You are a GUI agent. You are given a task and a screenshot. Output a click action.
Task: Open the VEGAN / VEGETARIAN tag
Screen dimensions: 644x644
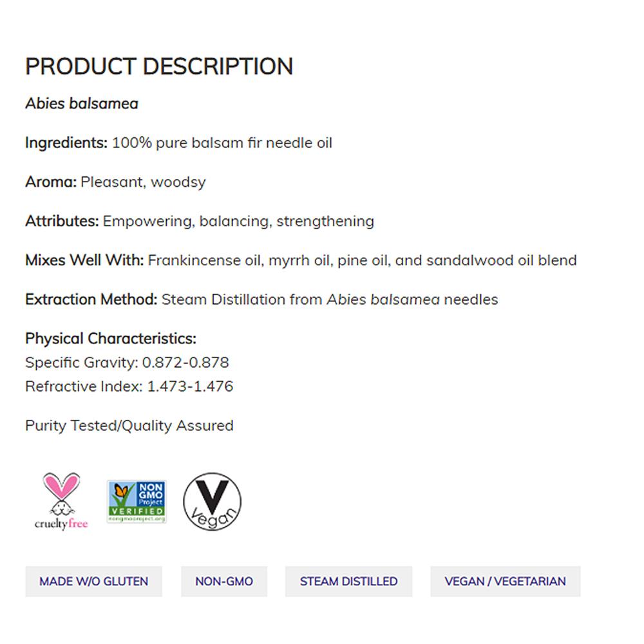pos(505,581)
